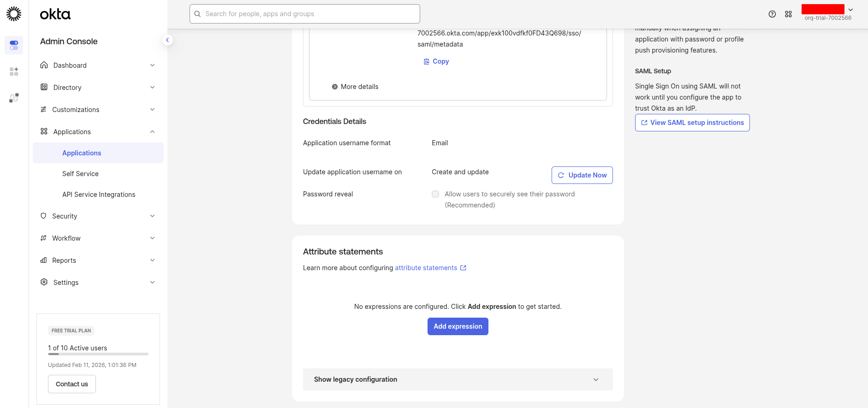Click the FREE TRIAL PLAN badge
The height and width of the screenshot is (408, 868).
pyautogui.click(x=71, y=331)
